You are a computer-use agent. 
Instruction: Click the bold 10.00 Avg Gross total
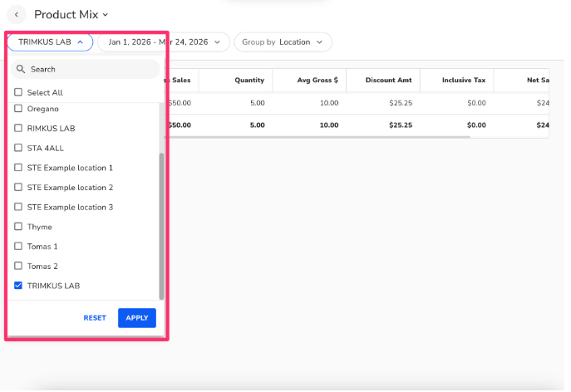tap(329, 125)
